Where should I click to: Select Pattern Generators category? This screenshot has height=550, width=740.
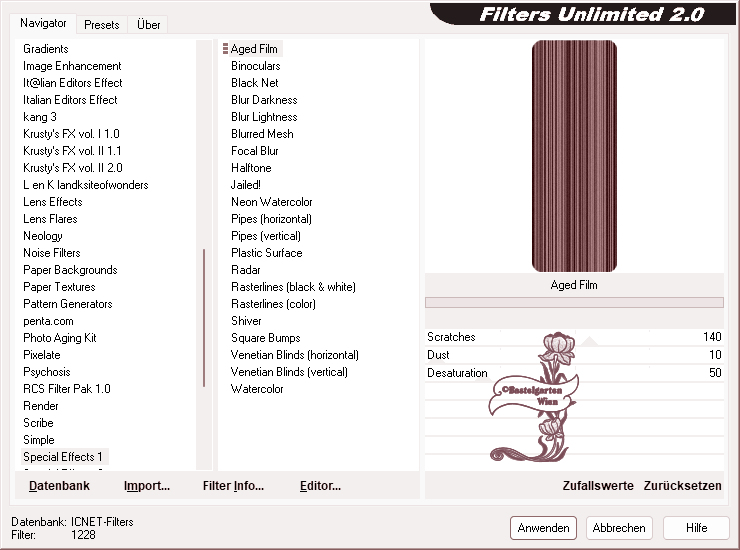[67, 304]
